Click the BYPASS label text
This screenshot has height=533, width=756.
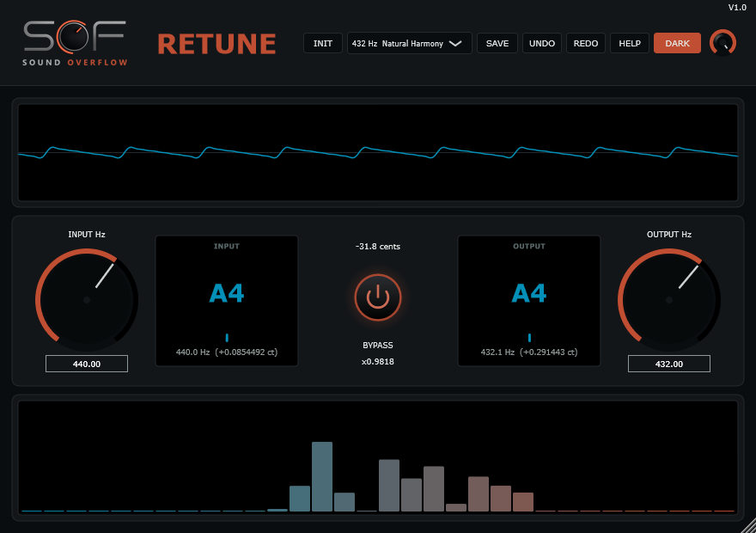click(378, 346)
